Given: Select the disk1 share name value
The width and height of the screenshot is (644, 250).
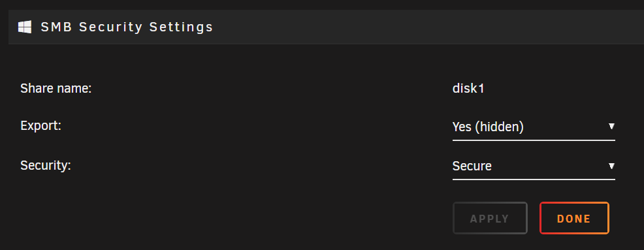Looking at the screenshot, I should coord(468,88).
